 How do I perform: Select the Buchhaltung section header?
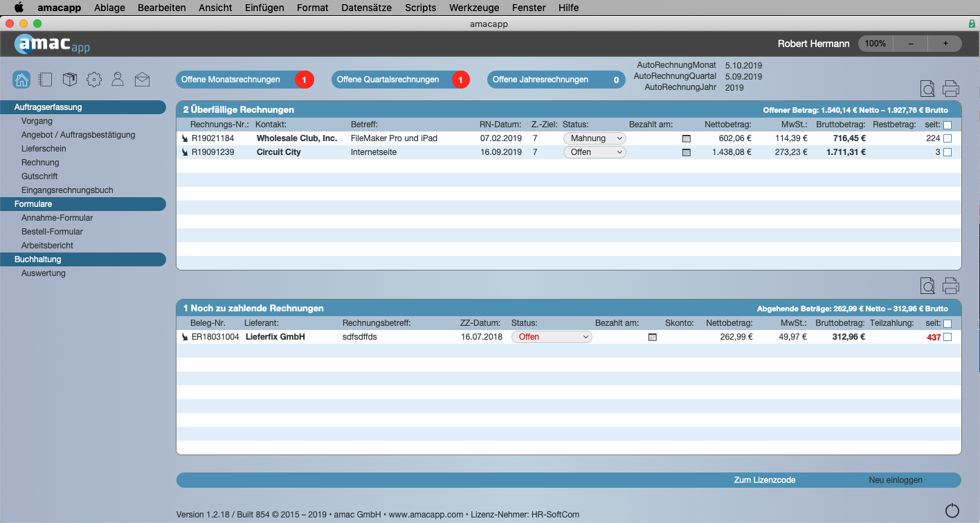point(83,259)
